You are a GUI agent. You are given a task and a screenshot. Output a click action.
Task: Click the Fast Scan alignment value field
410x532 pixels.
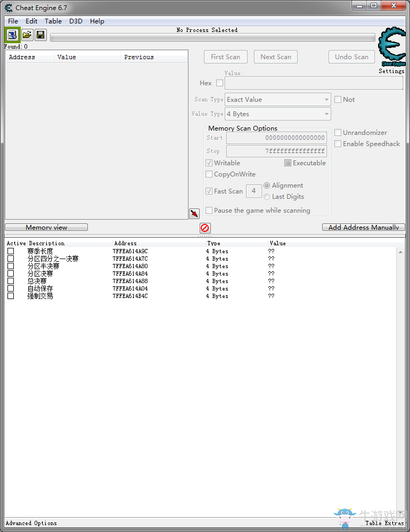tap(254, 191)
